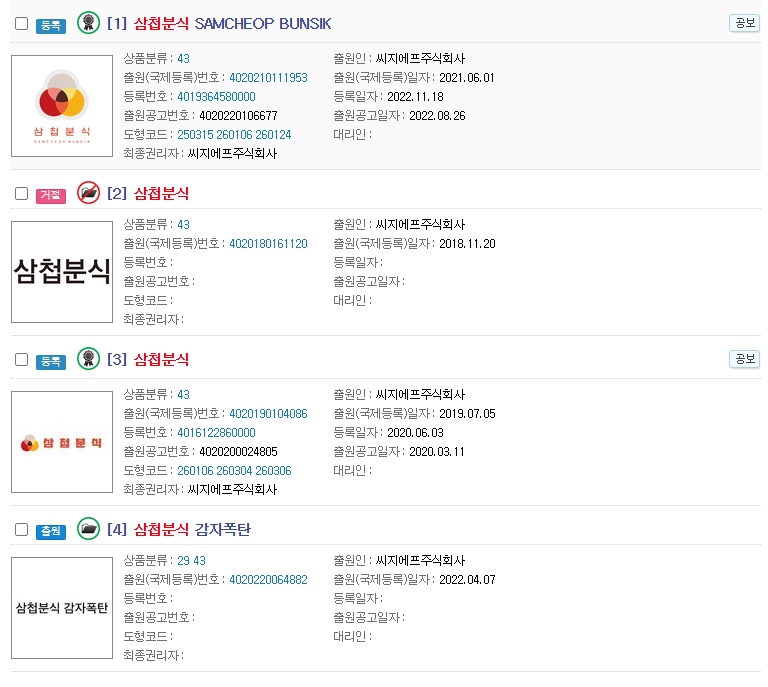Open the 공보 button for result 1
Viewport: 768px width, 687px height.
(x=744, y=23)
